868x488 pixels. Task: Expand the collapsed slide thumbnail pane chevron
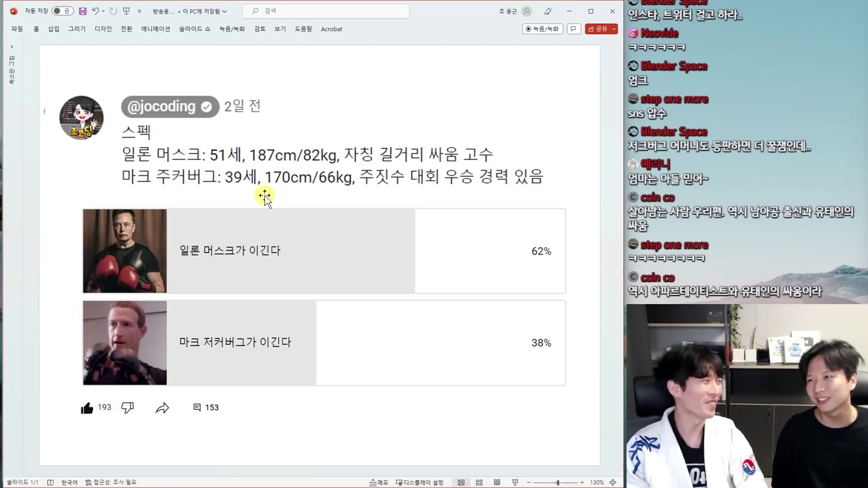pos(12,46)
